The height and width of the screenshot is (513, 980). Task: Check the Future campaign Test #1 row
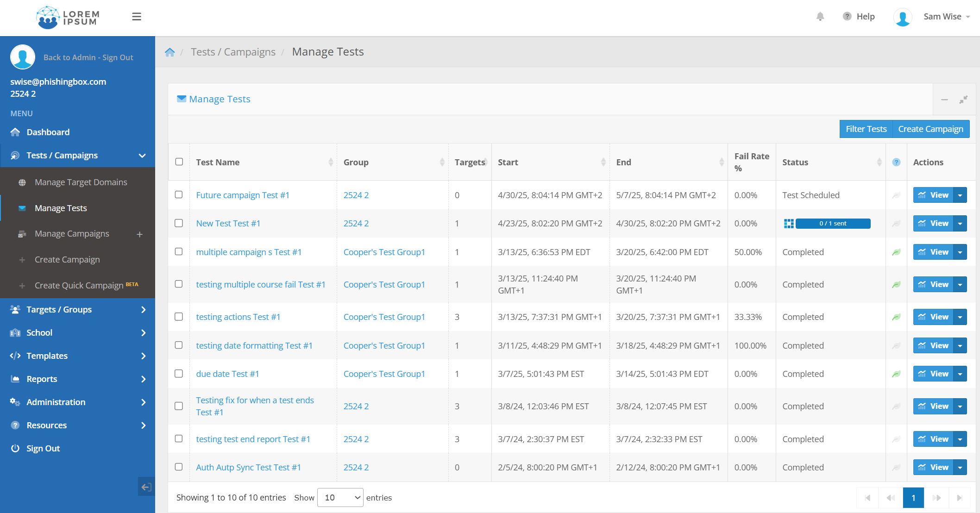click(x=179, y=194)
